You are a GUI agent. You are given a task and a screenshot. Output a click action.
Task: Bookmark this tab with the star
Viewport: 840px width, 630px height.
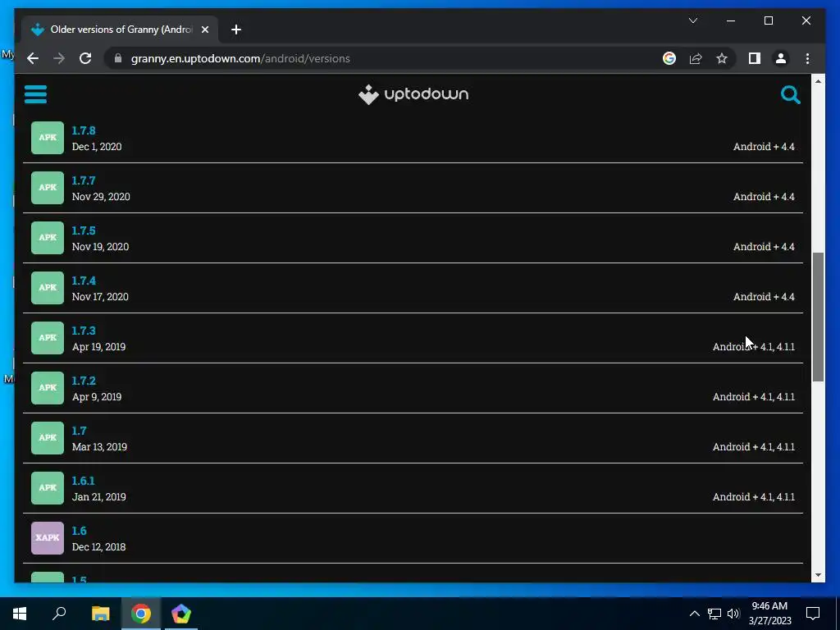point(722,58)
